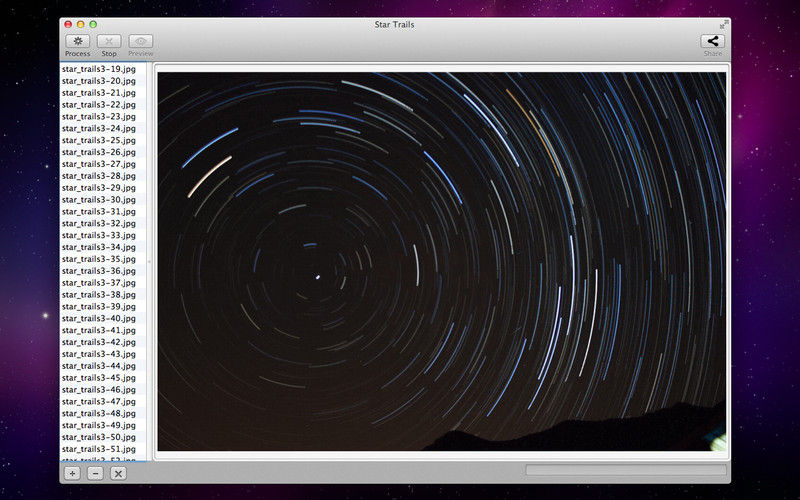Select star_trails3-29.jpg in file list
The image size is (800, 500).
[x=103, y=188]
